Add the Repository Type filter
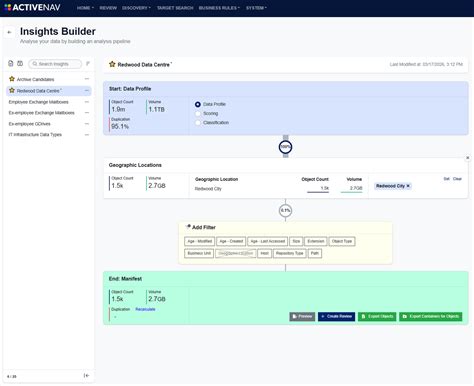Screen dimensions: 474x386 [289, 253]
